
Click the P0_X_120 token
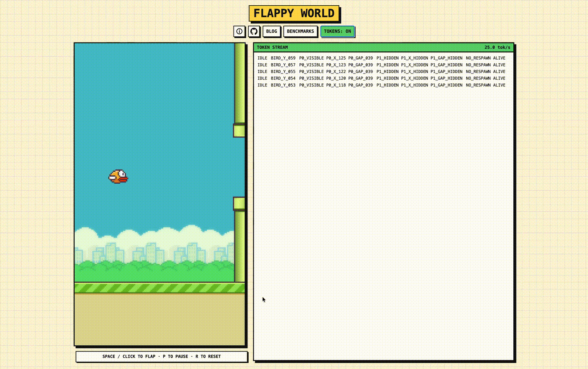pyautogui.click(x=336, y=78)
